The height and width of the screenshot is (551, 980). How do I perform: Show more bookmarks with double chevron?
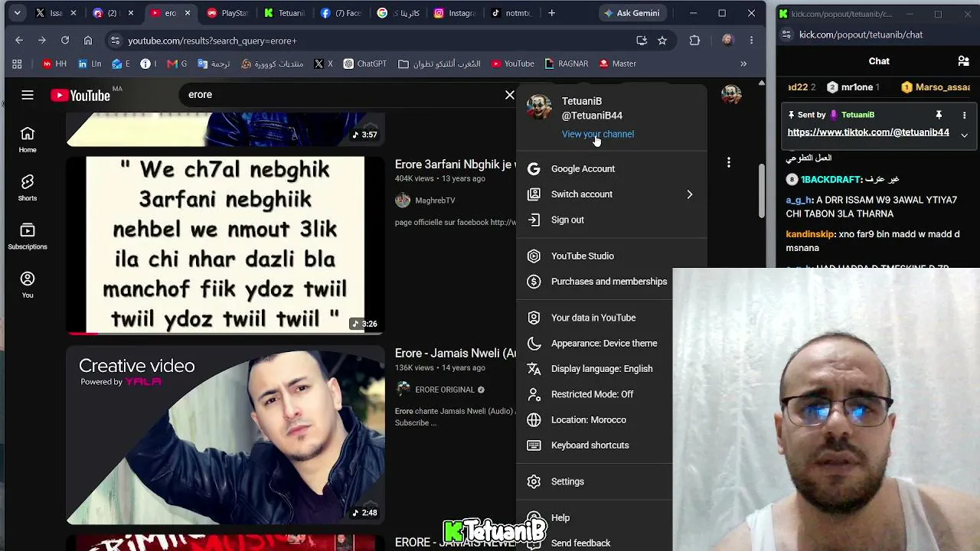[x=743, y=64]
